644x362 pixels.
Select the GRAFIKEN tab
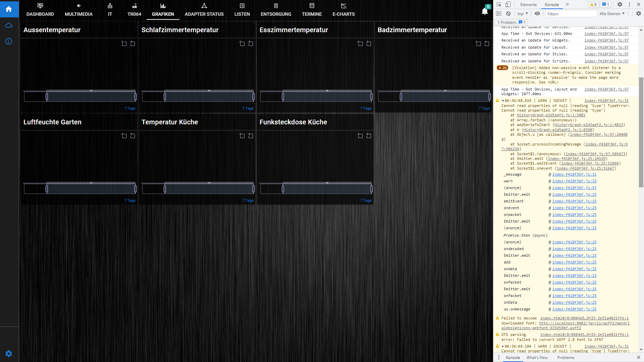tap(163, 9)
